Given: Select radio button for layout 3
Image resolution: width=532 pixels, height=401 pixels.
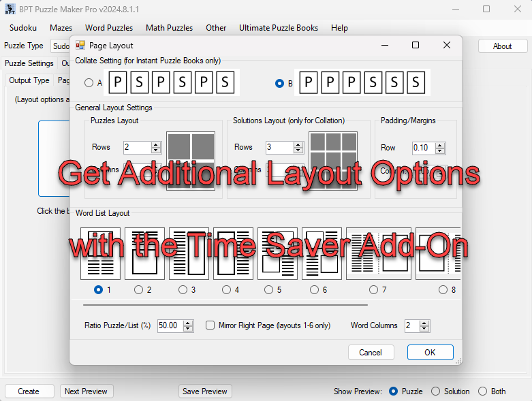Looking at the screenshot, I should pyautogui.click(x=183, y=289).
